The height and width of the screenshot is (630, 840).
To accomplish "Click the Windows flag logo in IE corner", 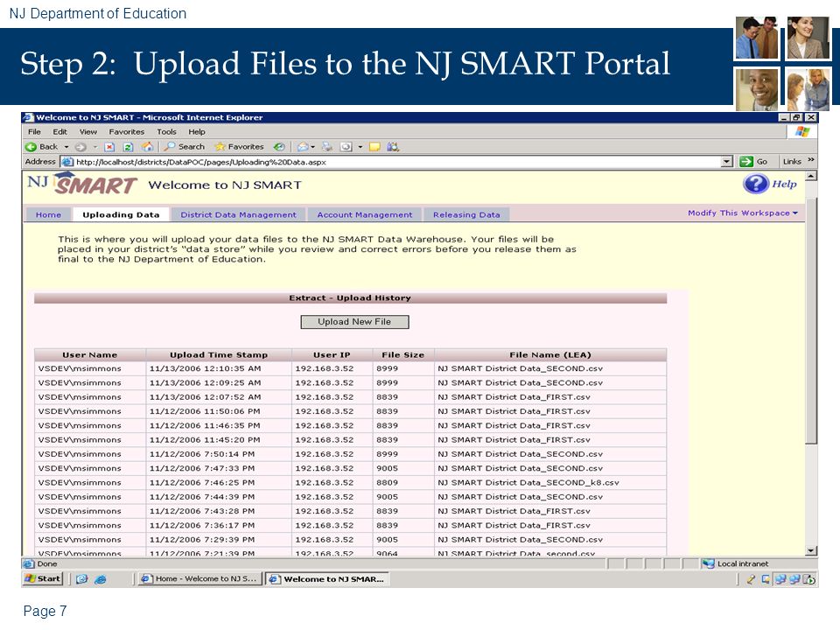I will coord(802,132).
